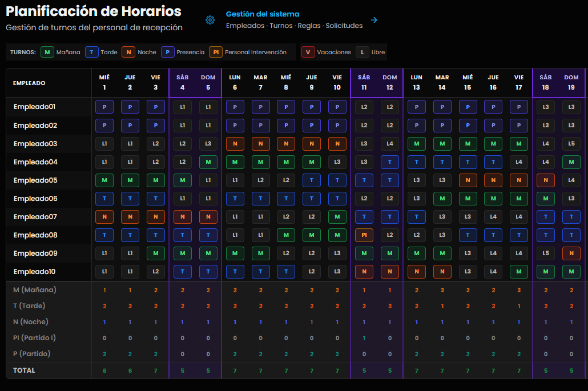Select the Empleado02 row name
588x391 pixels.
tap(35, 125)
